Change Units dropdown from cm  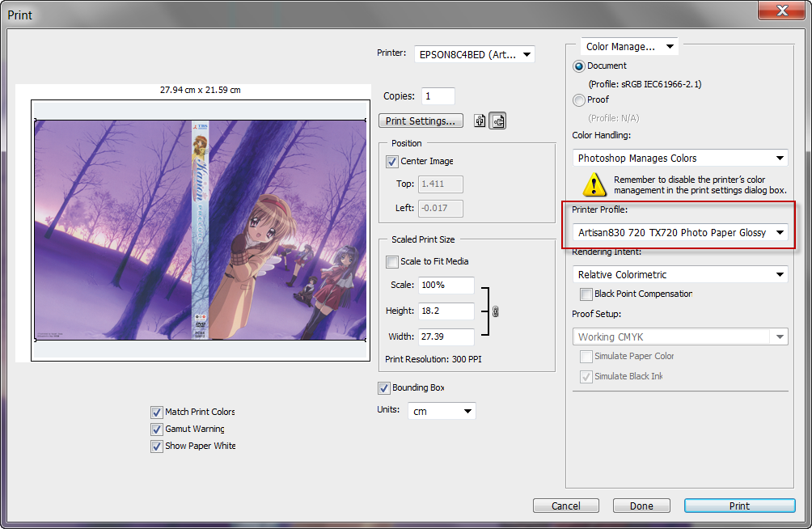tap(442, 411)
